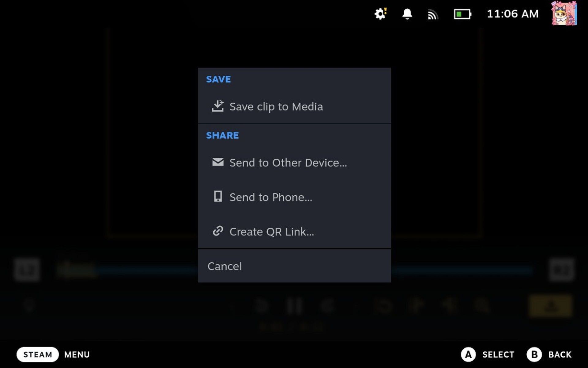The width and height of the screenshot is (588, 368).
Task: Click the download icon beside Save clip to Media
Action: point(218,106)
